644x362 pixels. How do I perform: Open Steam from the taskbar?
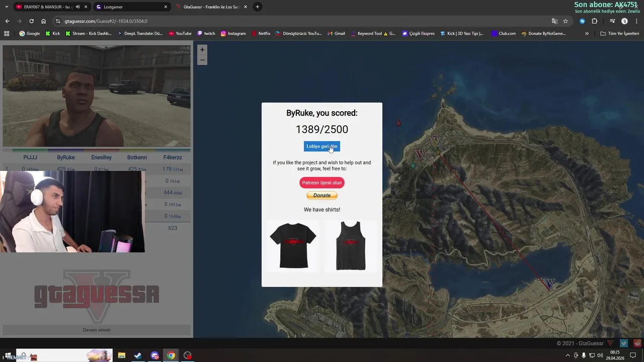point(137,355)
